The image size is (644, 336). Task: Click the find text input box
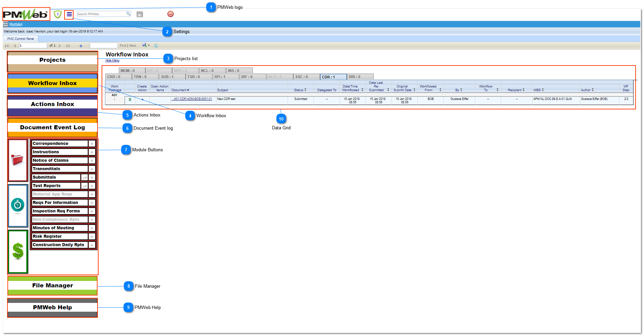click(x=104, y=46)
